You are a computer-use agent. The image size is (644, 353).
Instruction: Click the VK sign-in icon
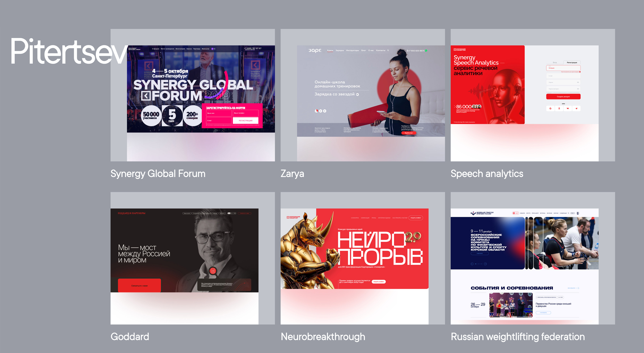point(568,108)
